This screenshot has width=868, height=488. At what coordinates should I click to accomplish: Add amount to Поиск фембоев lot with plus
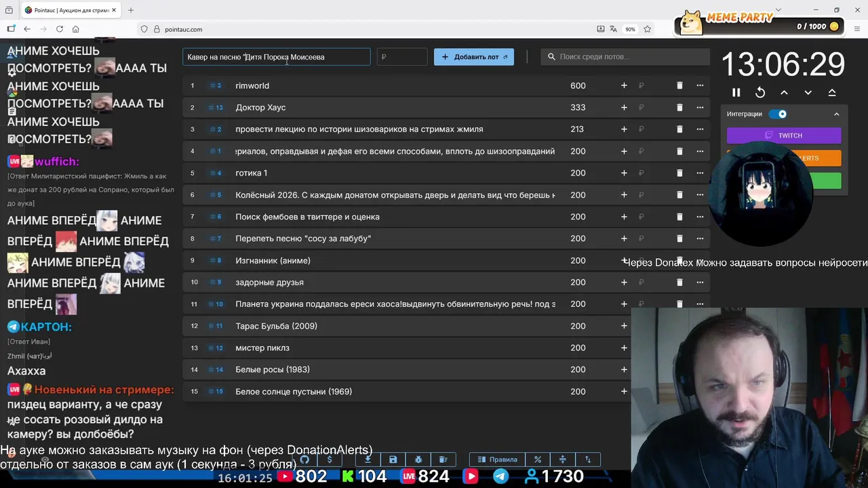624,216
